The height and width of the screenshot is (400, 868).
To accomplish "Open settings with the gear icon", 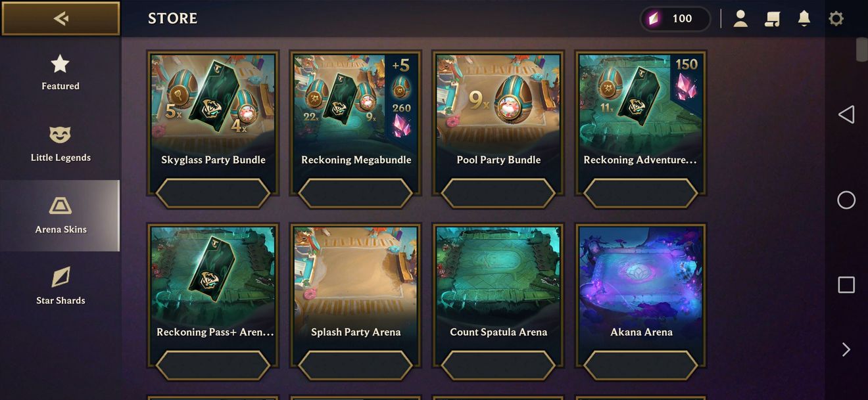I will 836,18.
